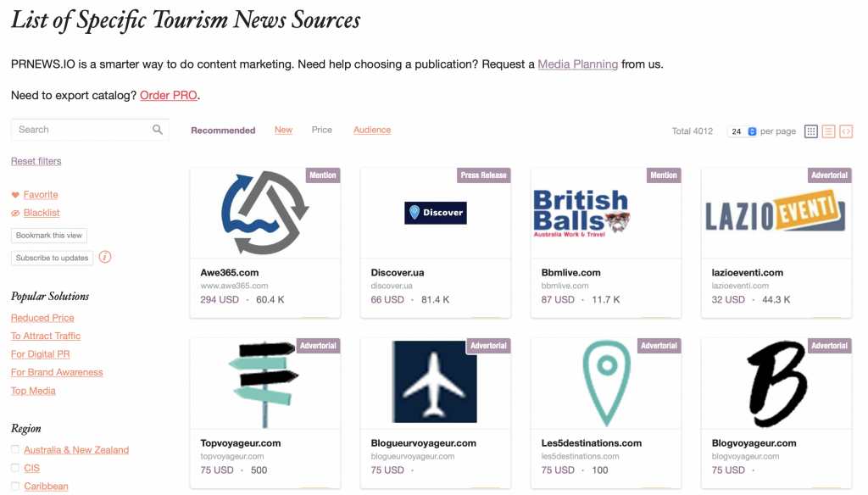Open the Favorite list link

point(41,195)
